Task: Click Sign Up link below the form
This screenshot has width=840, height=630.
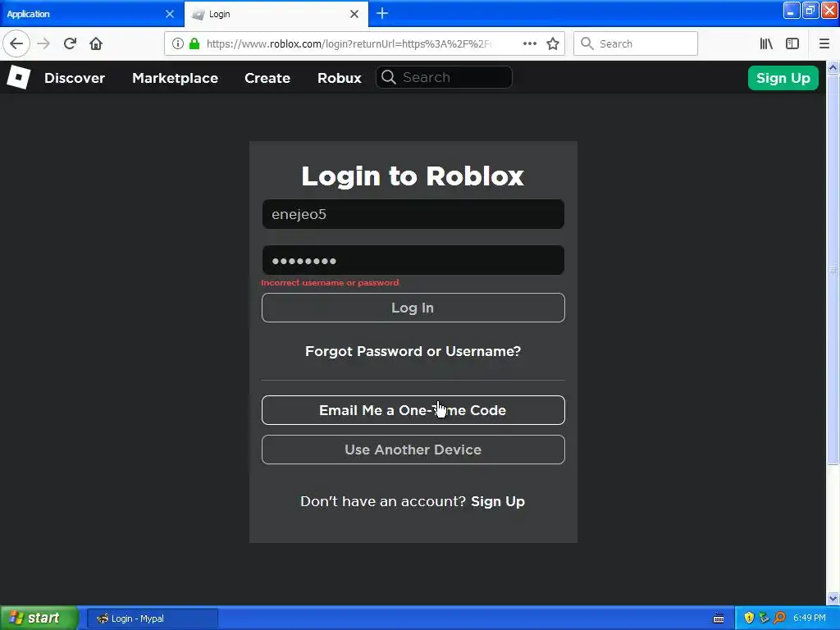Action: click(498, 501)
